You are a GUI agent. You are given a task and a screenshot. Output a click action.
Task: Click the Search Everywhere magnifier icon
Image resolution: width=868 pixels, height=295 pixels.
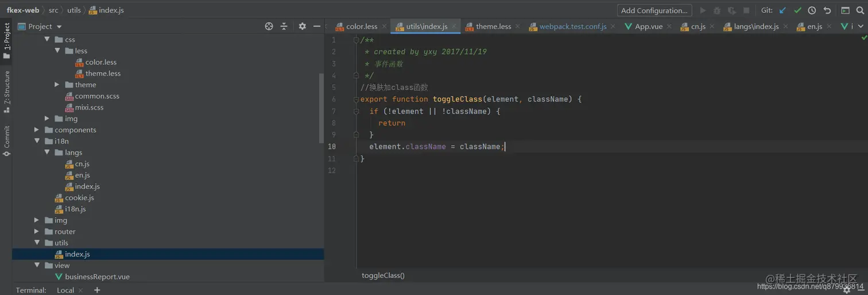[859, 10]
